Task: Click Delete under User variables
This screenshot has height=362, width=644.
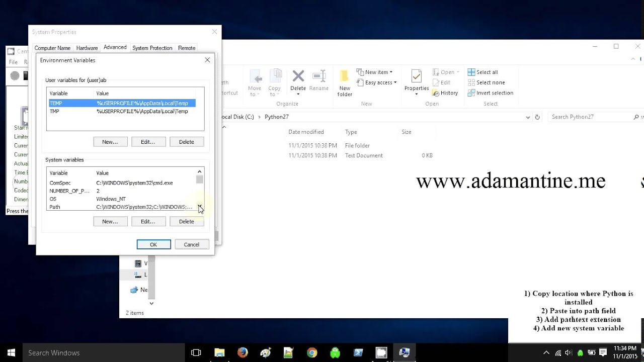Action: pos(187,142)
